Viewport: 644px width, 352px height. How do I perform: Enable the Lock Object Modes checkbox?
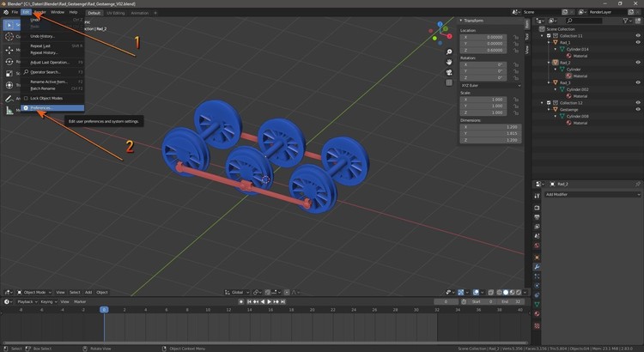[26, 99]
